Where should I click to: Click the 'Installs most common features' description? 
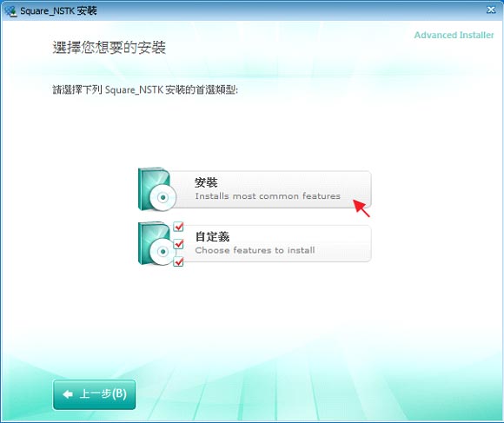click(268, 196)
